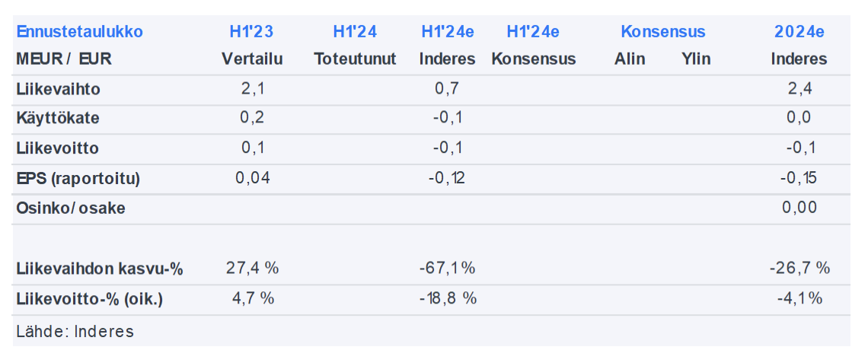This screenshot has width=868, height=350.
Task: Select the -18,8 % margin cell
Action: 448,299
